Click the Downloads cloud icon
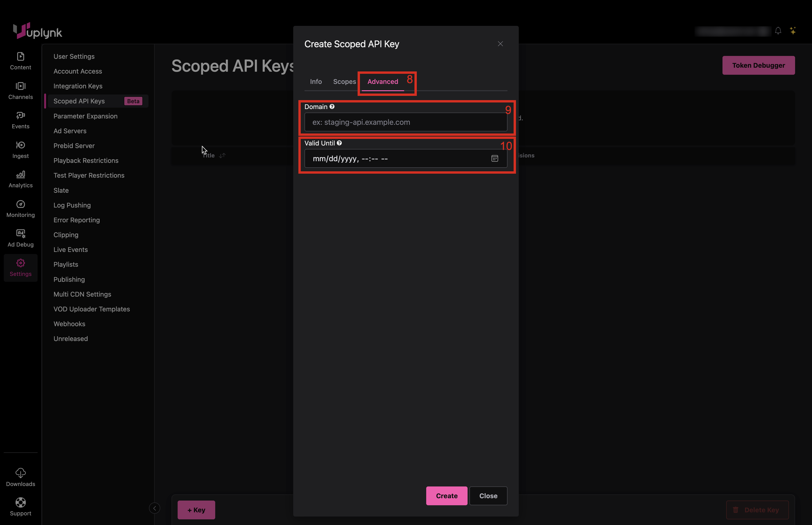Screen dimensions: 812x525 point(20,473)
